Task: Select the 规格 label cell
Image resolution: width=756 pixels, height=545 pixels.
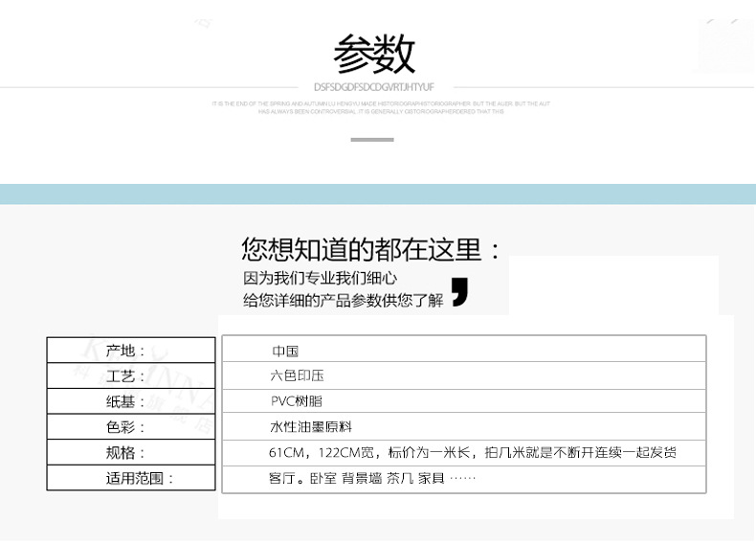Action: click(x=131, y=452)
